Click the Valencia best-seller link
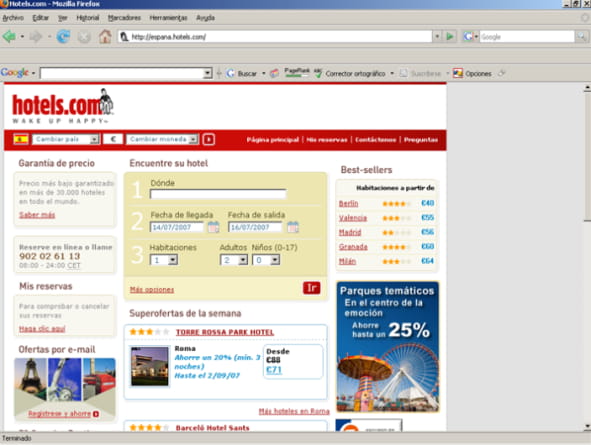 (353, 218)
